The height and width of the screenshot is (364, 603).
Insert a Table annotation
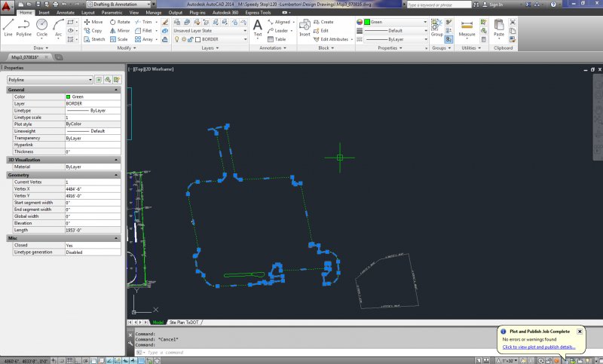277,39
